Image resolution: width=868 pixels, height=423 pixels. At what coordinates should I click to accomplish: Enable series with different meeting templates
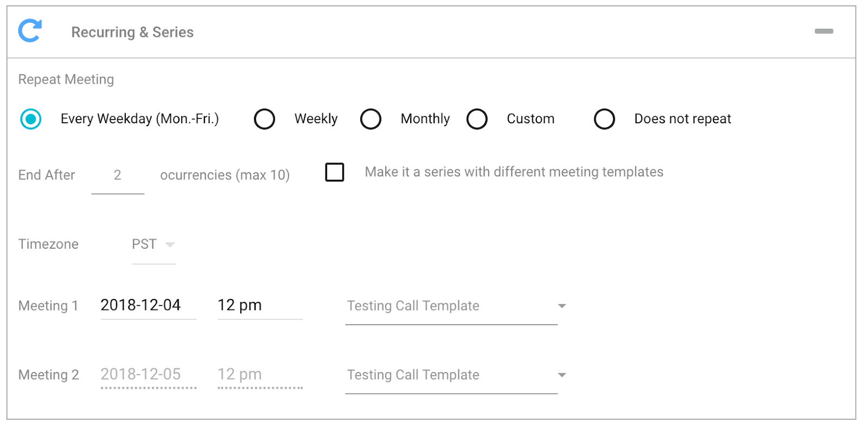pos(335,172)
